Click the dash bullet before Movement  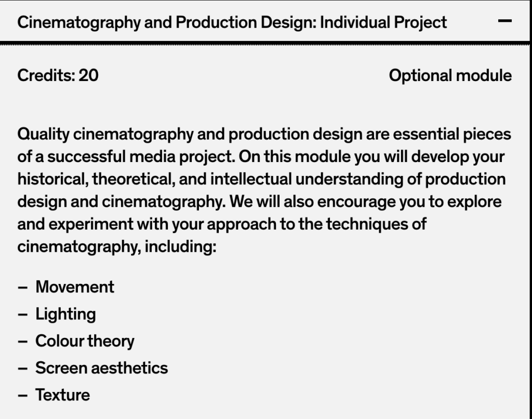tap(22, 288)
